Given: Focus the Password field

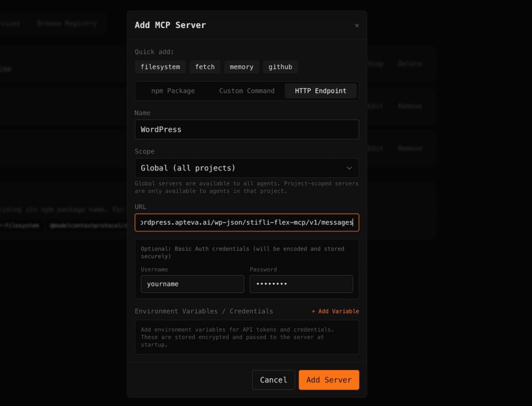Looking at the screenshot, I should pos(301,284).
